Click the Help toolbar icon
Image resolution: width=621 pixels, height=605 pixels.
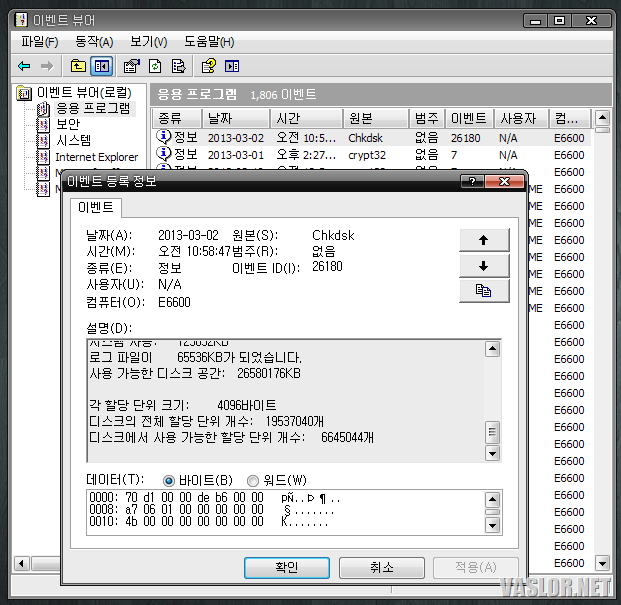click(x=208, y=66)
